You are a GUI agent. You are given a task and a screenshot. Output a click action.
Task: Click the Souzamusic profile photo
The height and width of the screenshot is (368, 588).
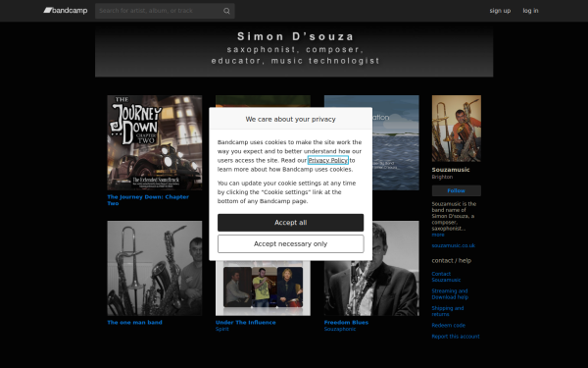(x=457, y=129)
